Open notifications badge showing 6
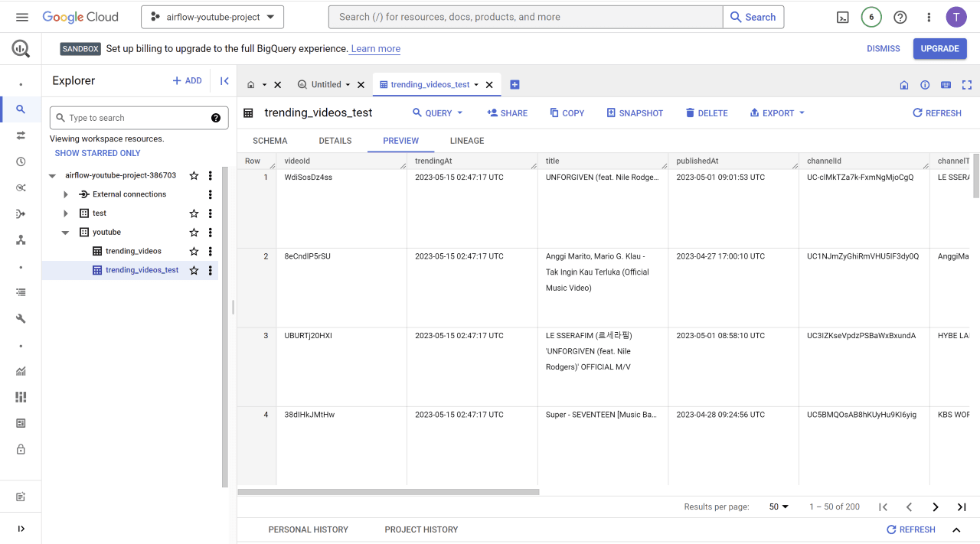This screenshot has height=544, width=980. [871, 17]
